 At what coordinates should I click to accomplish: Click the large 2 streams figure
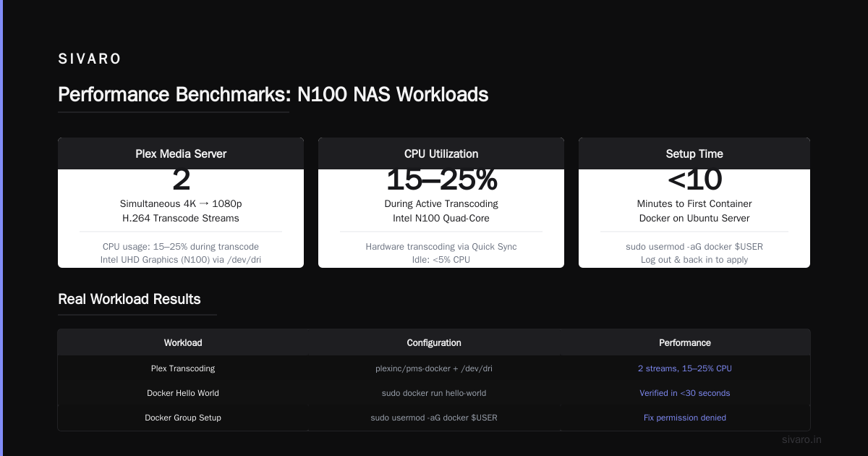point(181,180)
